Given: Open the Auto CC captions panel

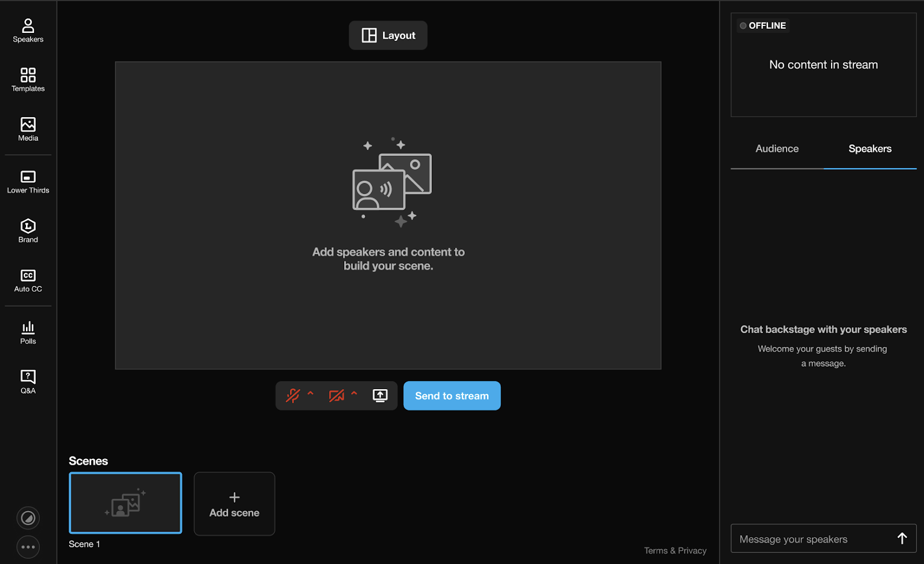Looking at the screenshot, I should click(28, 281).
